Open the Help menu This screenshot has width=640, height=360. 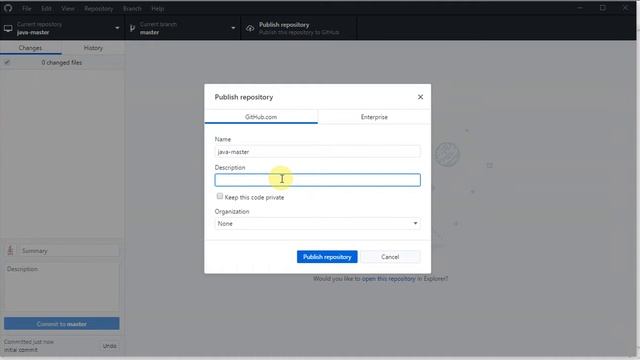coord(157,8)
